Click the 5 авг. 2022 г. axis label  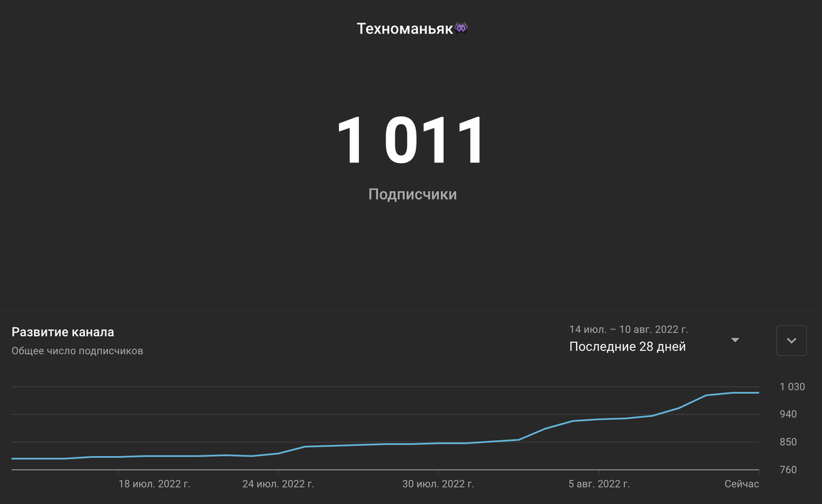601,483
